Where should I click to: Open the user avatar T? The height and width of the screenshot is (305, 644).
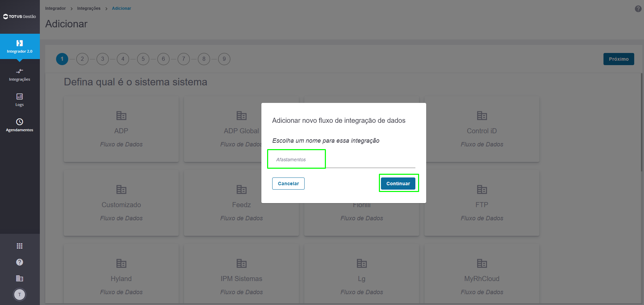tap(20, 295)
